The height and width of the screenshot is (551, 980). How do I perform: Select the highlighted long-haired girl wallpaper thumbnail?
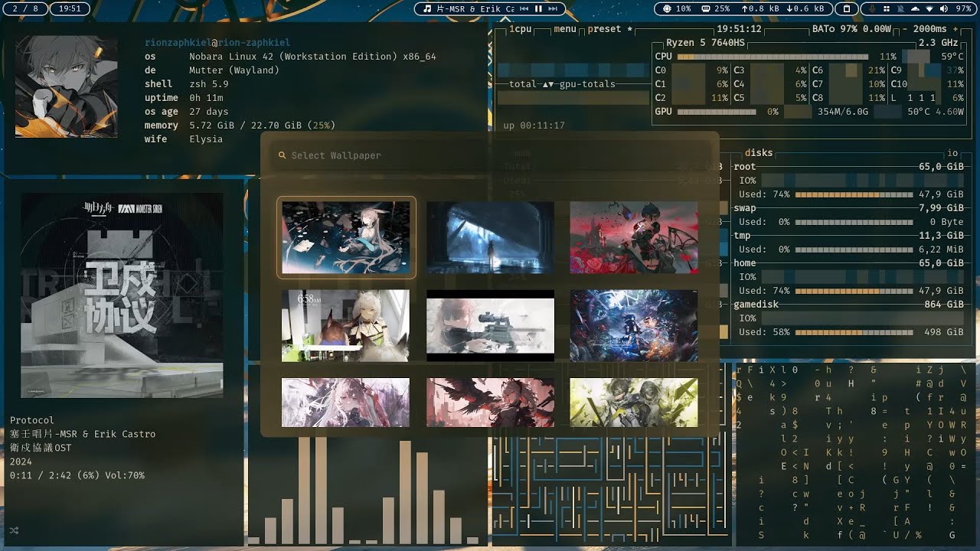[346, 237]
